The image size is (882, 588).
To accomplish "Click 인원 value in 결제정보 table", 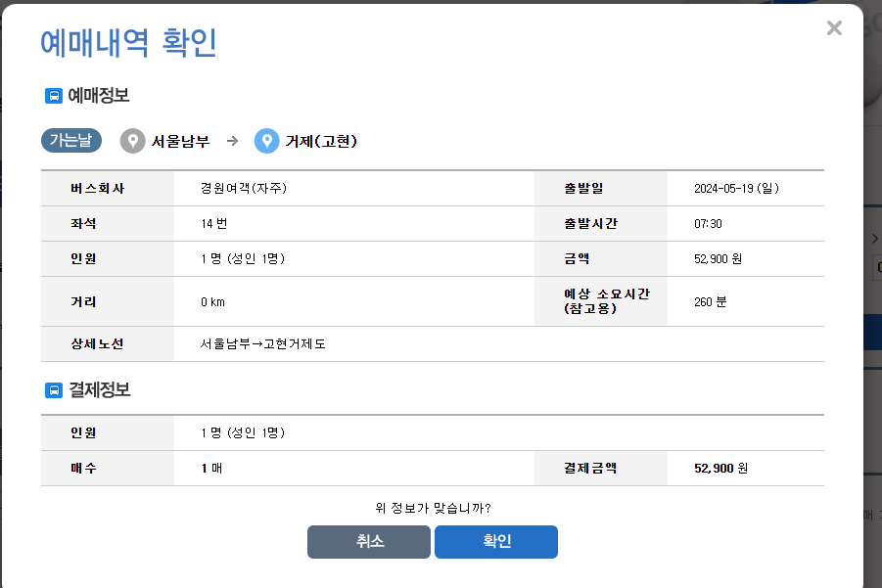I will [243, 432].
